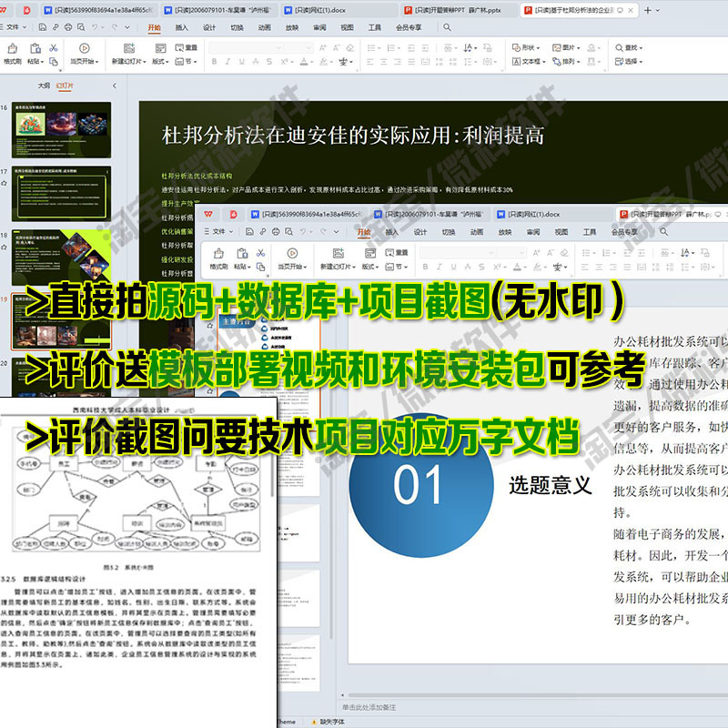The height and width of the screenshot is (728, 728).
Task: Click the 文本框 text box tool in the back window
Action: point(529,61)
